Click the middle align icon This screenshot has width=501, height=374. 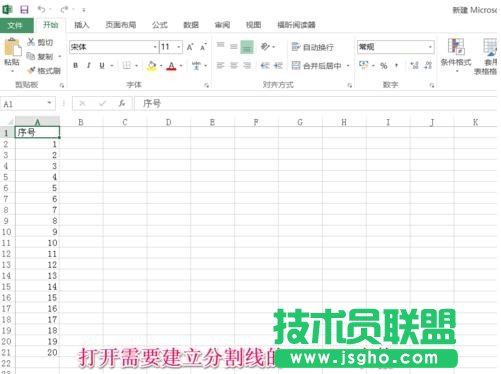pyautogui.click(x=234, y=46)
